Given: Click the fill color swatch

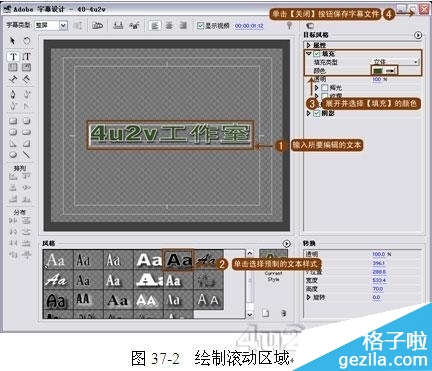Looking at the screenshot, I should pyautogui.click(x=378, y=71).
